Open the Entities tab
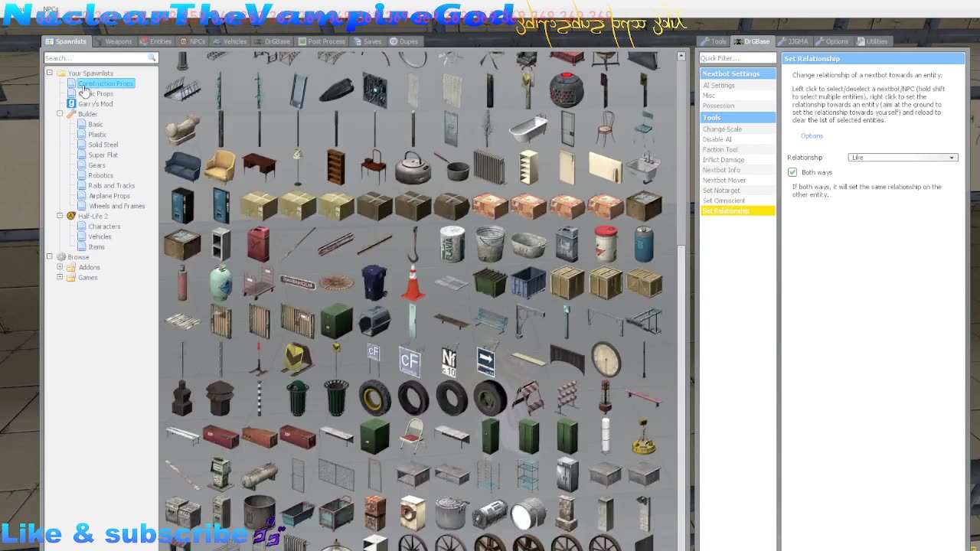The height and width of the screenshot is (551, 980). point(156,41)
